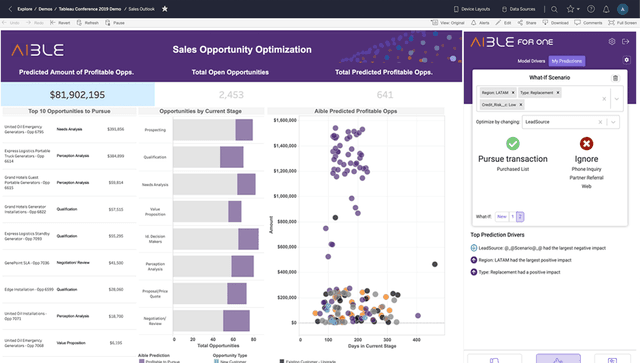Click the Download toolbar button

coord(556,23)
